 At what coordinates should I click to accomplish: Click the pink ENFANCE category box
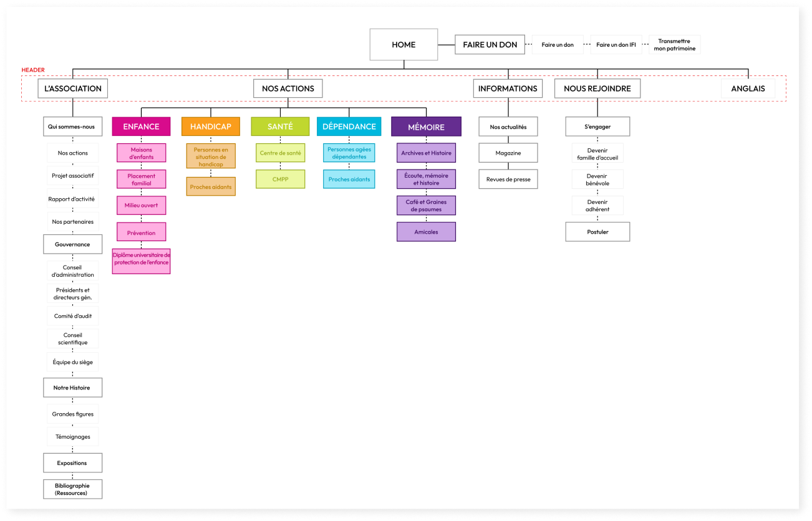coord(141,127)
